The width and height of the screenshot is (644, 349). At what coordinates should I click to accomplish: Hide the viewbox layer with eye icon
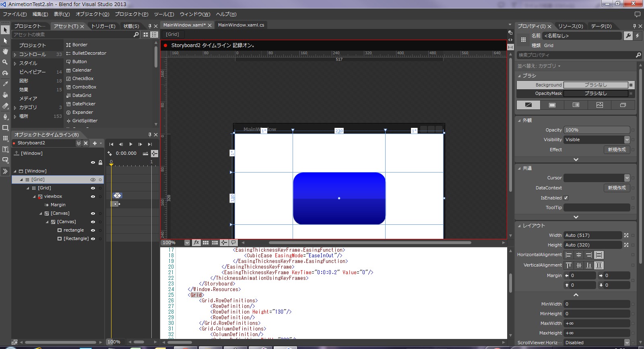pyautogui.click(x=93, y=197)
